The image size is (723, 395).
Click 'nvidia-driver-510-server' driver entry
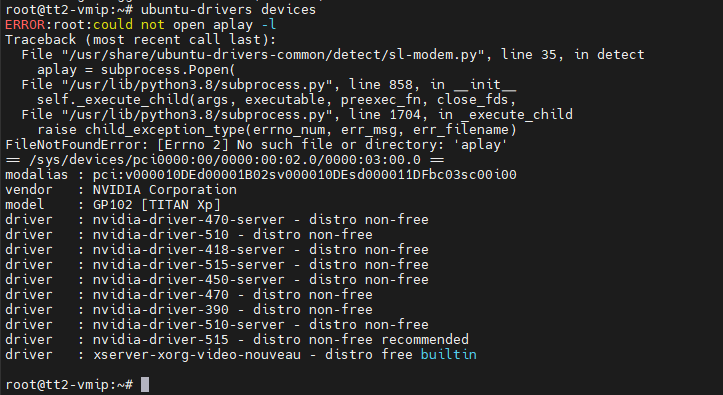217,324
